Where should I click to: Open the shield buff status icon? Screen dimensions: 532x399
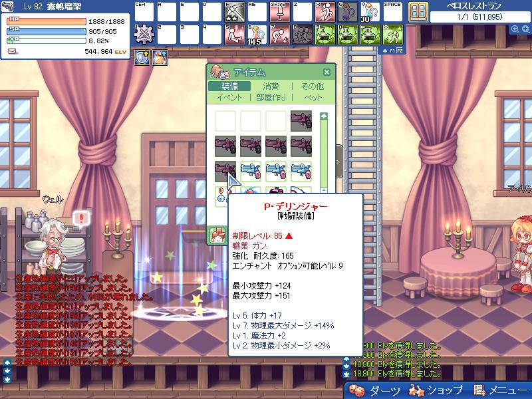142,57
